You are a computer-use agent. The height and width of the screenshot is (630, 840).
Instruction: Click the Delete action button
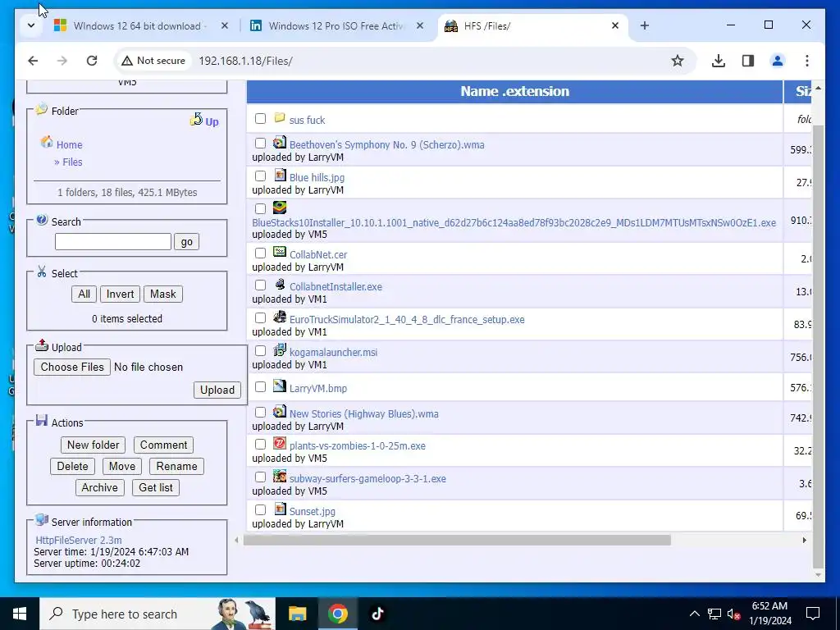coord(72,466)
